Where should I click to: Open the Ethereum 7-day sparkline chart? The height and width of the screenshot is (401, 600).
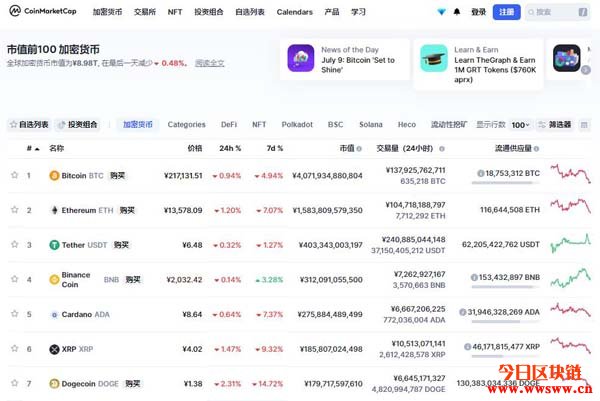(x=571, y=206)
